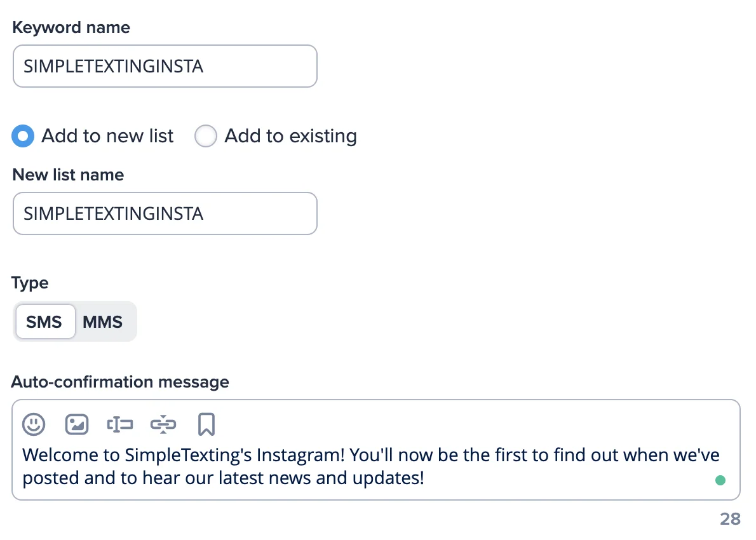Open the link shortener tool
756x540 pixels.
[163, 424]
